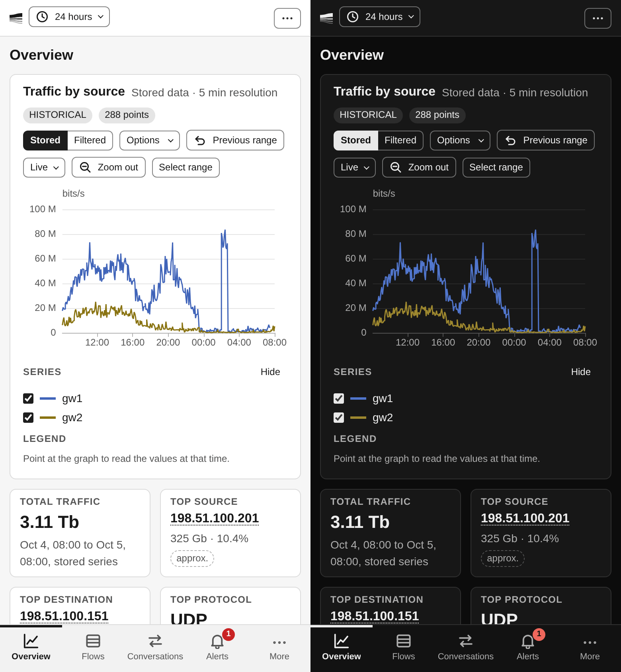Open Live dropdown in light panel
Screen dimensions: 621x672
pos(44,167)
